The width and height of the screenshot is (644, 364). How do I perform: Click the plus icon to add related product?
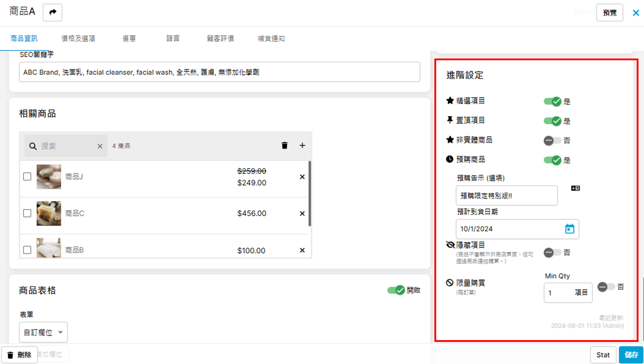tap(302, 146)
